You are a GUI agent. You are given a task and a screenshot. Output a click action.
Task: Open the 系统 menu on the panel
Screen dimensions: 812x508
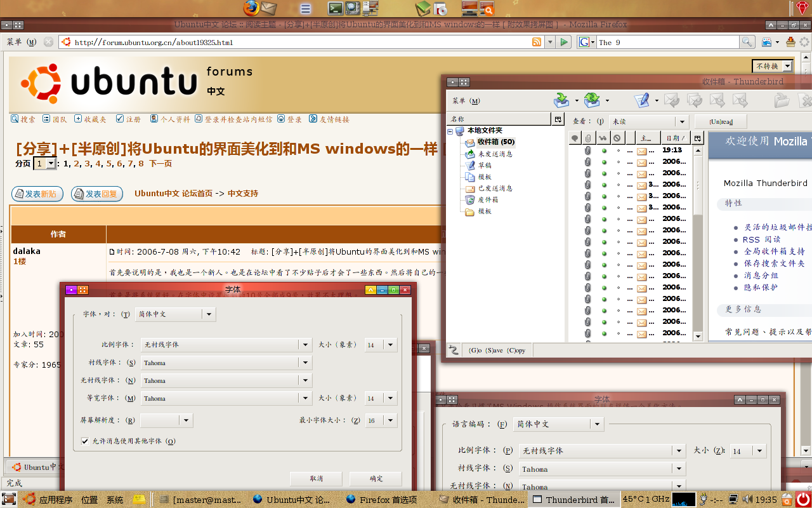[115, 500]
